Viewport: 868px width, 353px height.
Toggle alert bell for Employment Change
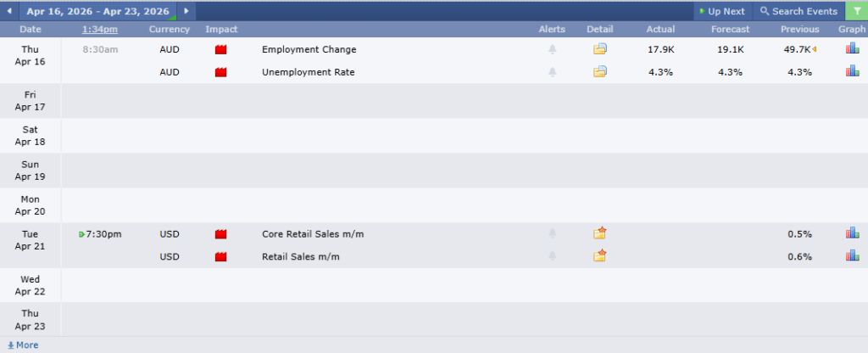pos(553,49)
